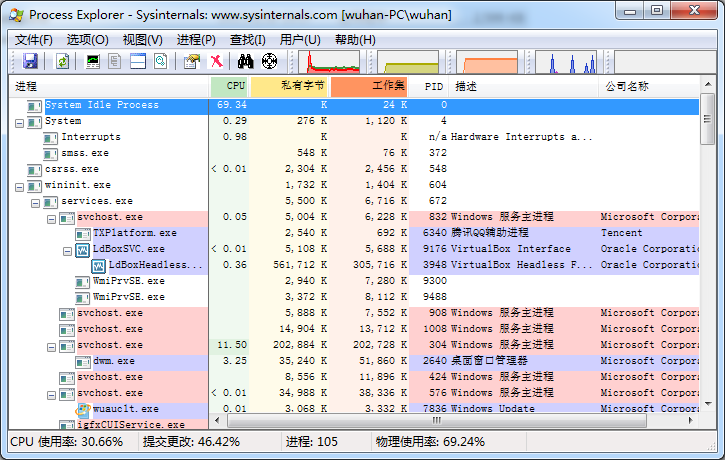Open the I/O history mini graph (blue spikes)
Screen dimensions: 725x460
click(x=566, y=62)
